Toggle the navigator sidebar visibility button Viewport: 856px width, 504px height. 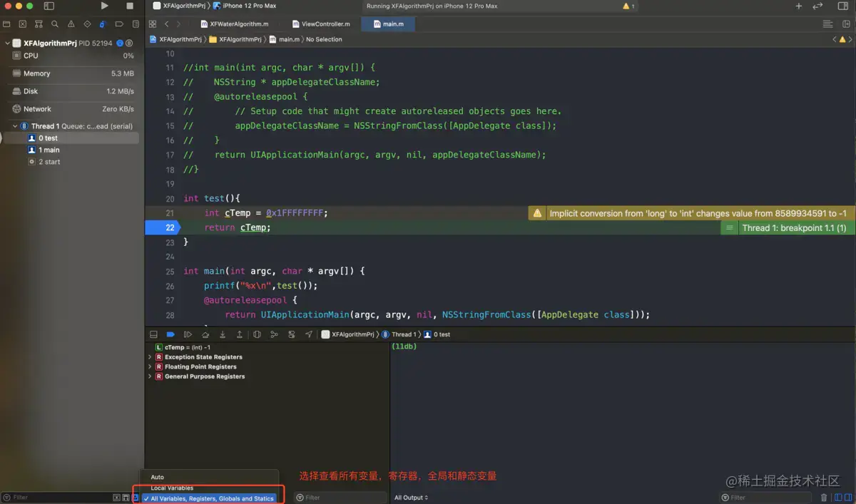[x=49, y=6]
